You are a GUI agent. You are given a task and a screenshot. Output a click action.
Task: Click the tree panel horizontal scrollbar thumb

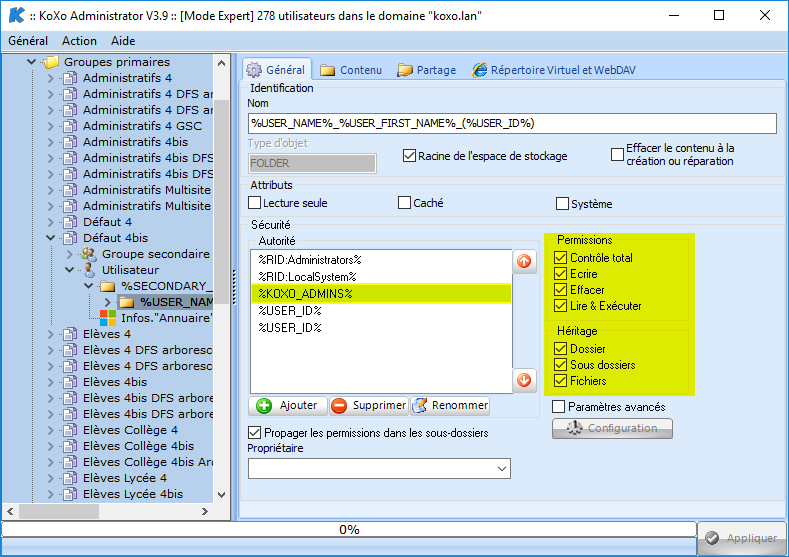click(x=59, y=511)
